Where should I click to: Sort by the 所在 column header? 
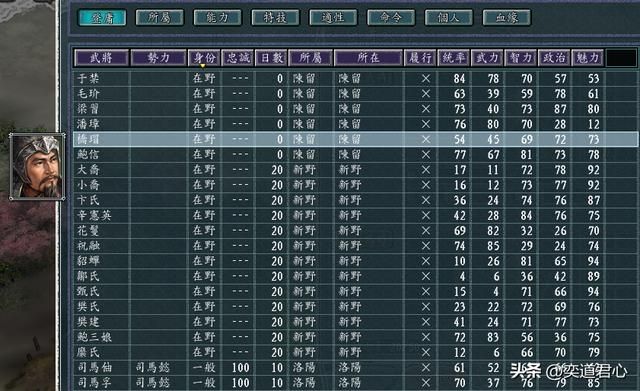click(x=368, y=58)
